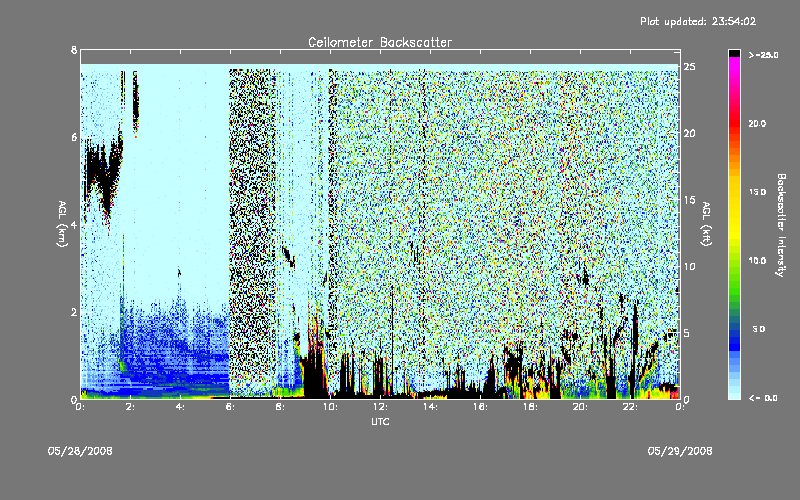
Task: Click the left 'AGL (km)' axis label
Action: (x=62, y=223)
